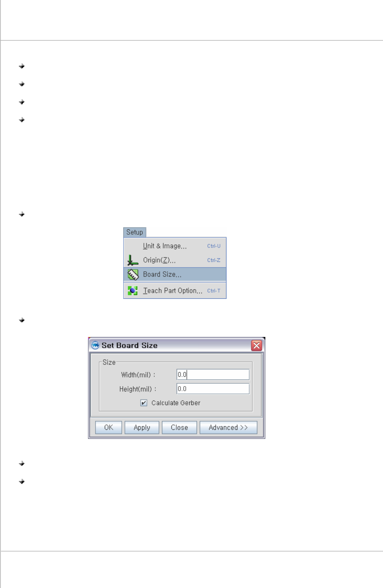Click the Teach Part Option icon

click(x=132, y=291)
